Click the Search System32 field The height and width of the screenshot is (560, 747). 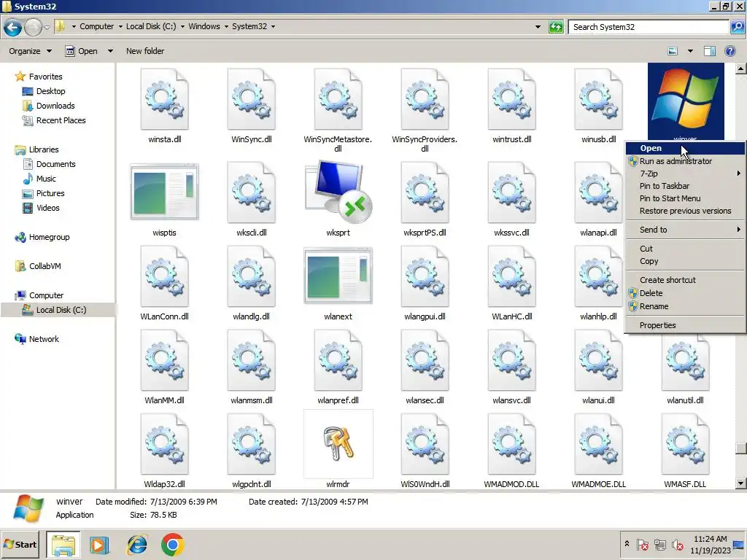[649, 27]
